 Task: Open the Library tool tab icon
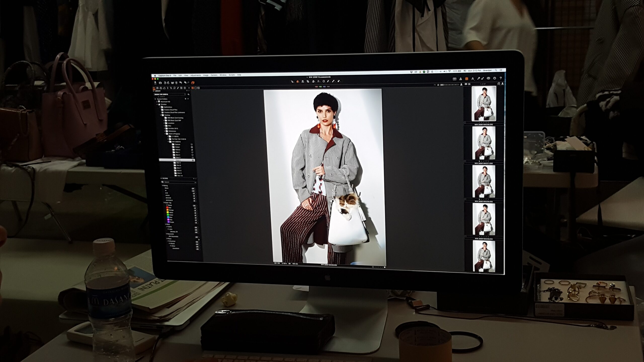[x=154, y=88]
